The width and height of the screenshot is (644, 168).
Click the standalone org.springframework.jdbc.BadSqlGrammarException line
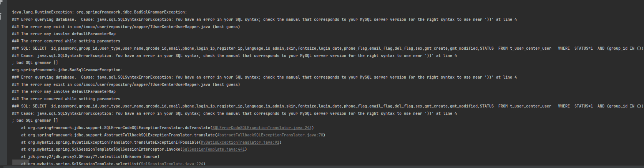click(x=67, y=70)
